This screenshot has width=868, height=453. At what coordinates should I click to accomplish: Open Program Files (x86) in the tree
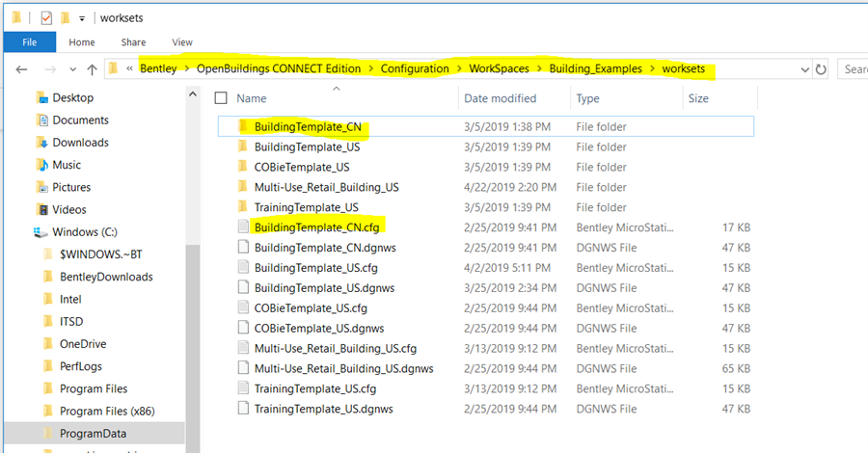107,411
